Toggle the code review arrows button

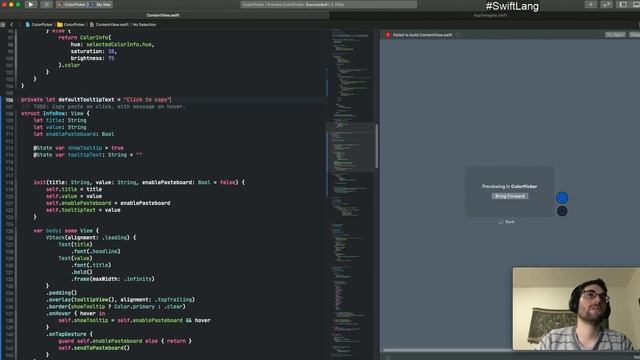click(x=607, y=4)
